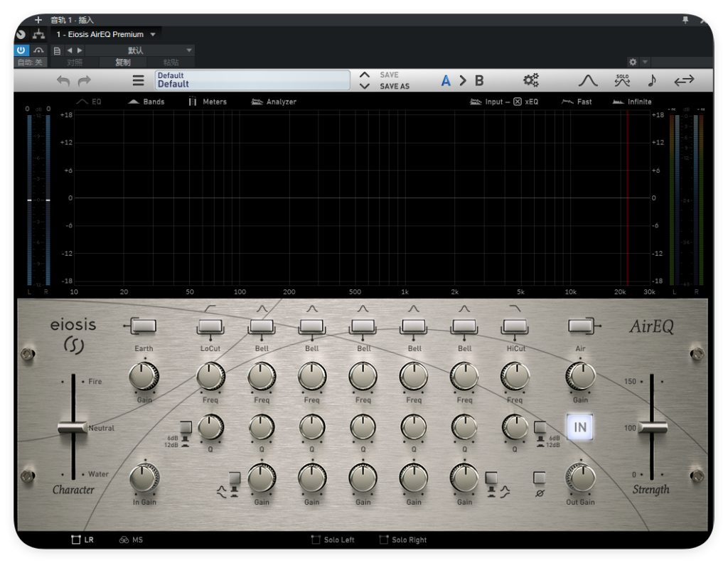
Task: Click the Default preset name field
Action: point(252,80)
